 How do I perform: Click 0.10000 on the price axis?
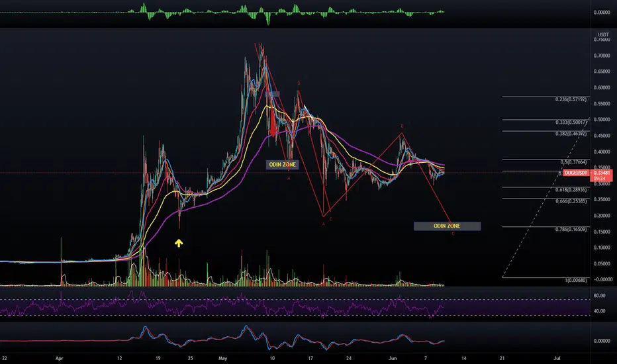[x=602, y=248]
